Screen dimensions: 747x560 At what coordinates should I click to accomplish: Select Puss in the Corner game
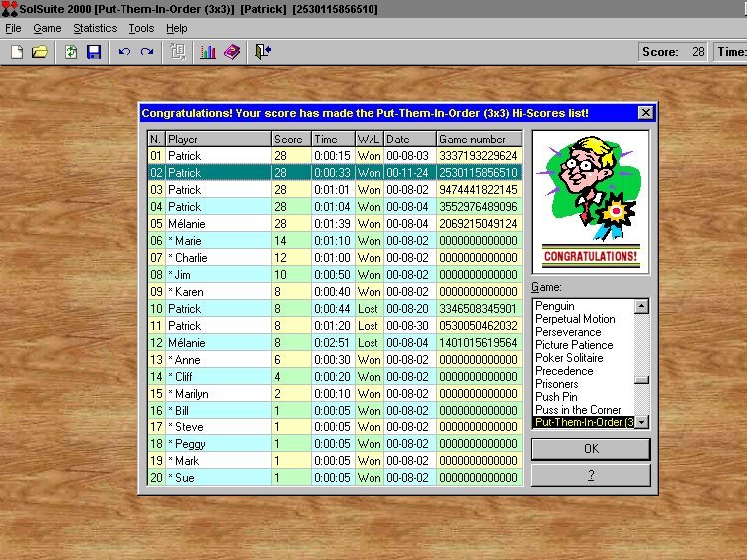pos(584,409)
